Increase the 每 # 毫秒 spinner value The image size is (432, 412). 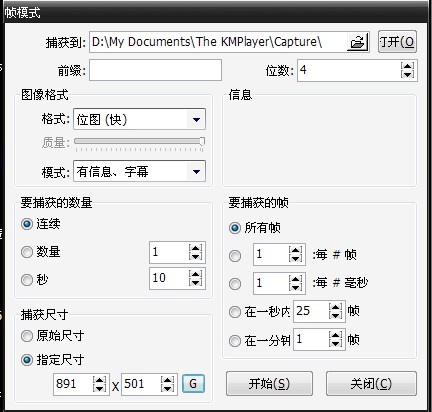tap(295, 279)
